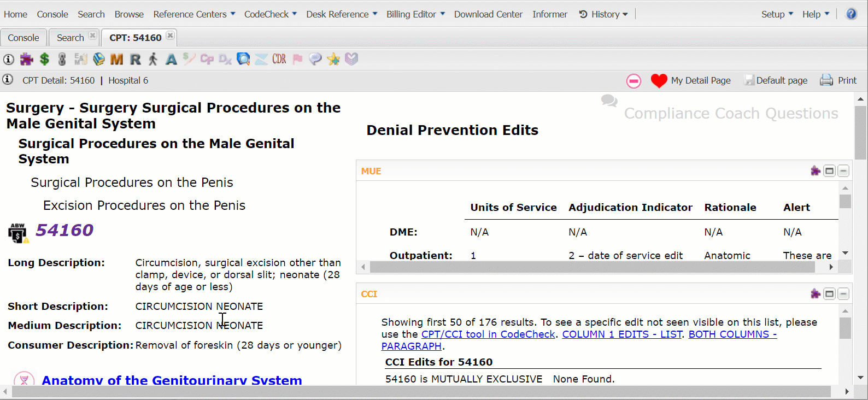
Task: Open the History dropdown menu
Action: tap(603, 14)
